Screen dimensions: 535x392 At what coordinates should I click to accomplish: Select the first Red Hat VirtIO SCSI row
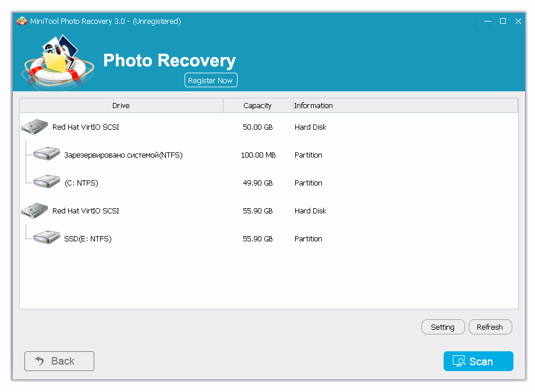tap(269, 127)
